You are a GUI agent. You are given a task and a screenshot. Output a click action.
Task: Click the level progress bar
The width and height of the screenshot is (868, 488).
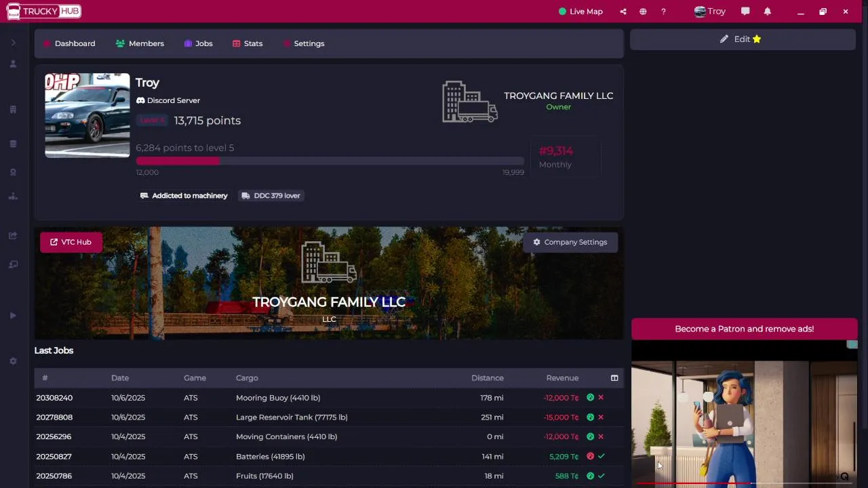[330, 161]
